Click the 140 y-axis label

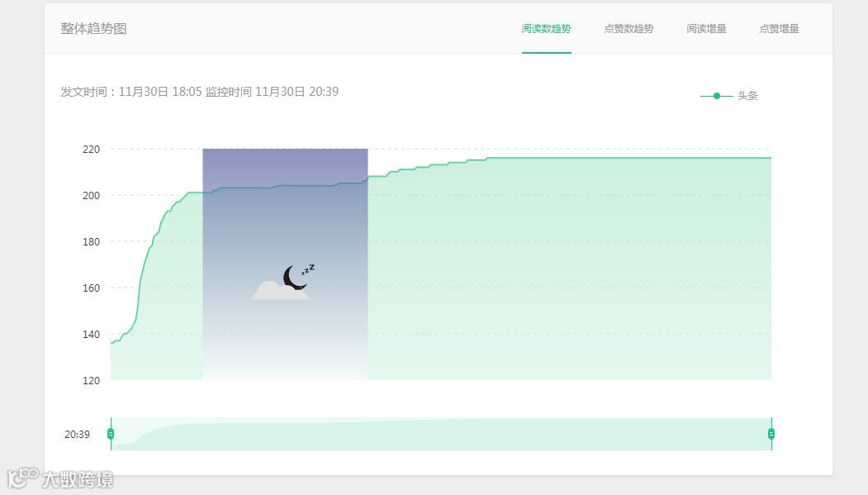[x=91, y=335]
